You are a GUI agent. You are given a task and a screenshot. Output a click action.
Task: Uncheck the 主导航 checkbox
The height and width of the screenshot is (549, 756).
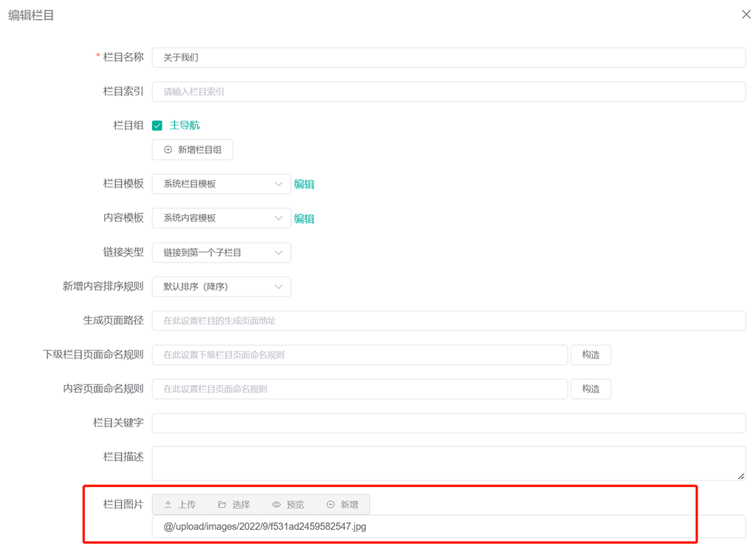click(x=157, y=126)
